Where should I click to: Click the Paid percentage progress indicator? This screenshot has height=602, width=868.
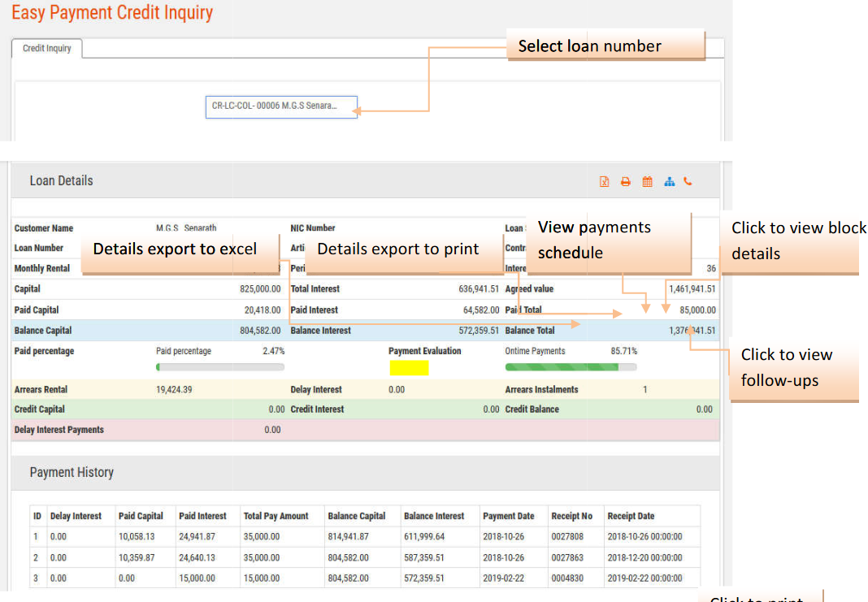tap(219, 366)
